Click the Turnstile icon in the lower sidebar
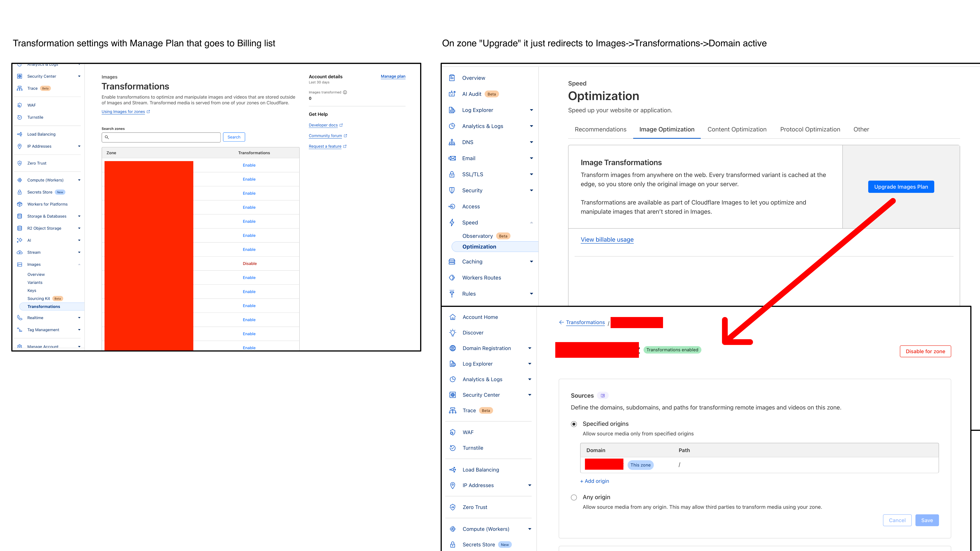This screenshot has width=980, height=551. click(453, 448)
